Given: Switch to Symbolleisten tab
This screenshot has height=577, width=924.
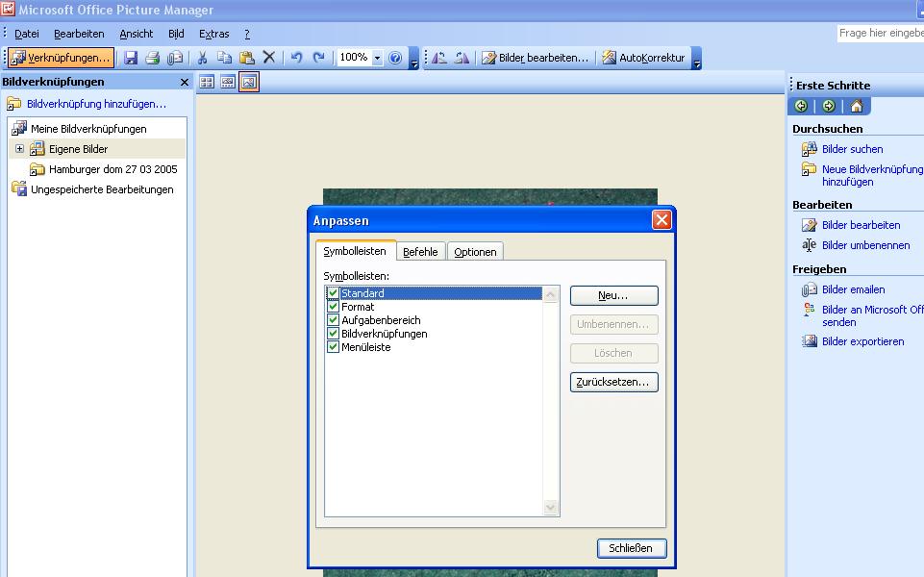Looking at the screenshot, I should click(x=355, y=250).
